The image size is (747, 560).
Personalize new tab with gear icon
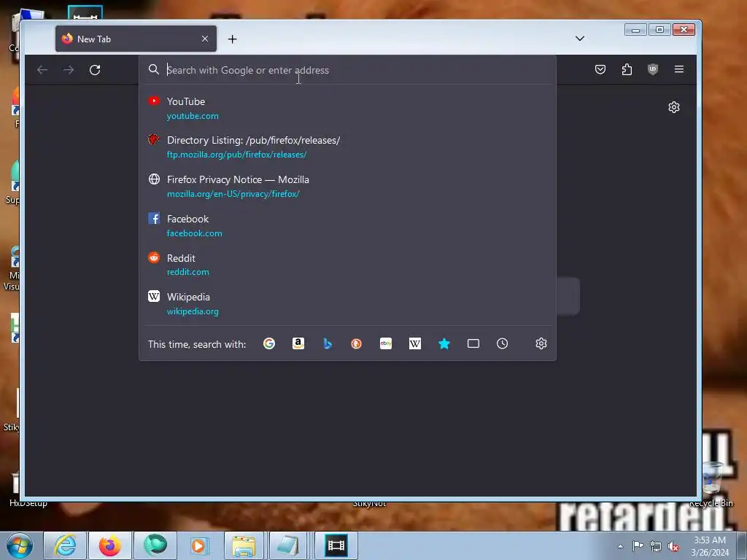click(673, 107)
